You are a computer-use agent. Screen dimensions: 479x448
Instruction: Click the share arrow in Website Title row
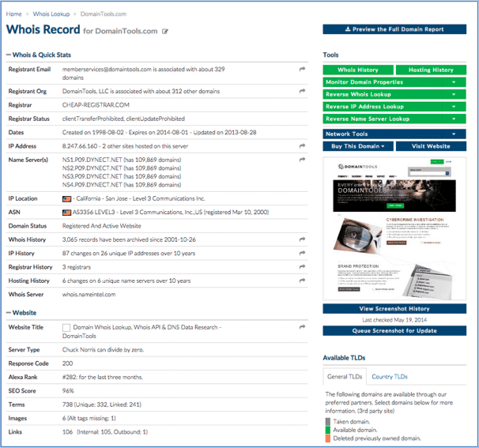[302, 327]
